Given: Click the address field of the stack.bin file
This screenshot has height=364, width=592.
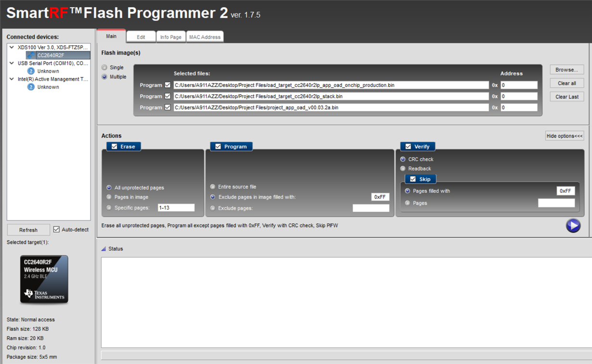Looking at the screenshot, I should pyautogui.click(x=519, y=96).
